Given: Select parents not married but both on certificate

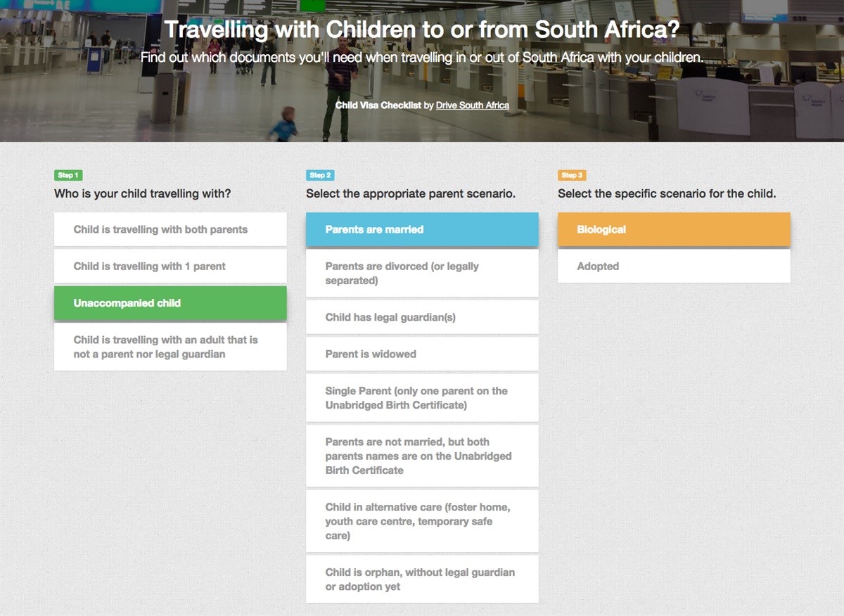Looking at the screenshot, I should pyautogui.click(x=422, y=456).
